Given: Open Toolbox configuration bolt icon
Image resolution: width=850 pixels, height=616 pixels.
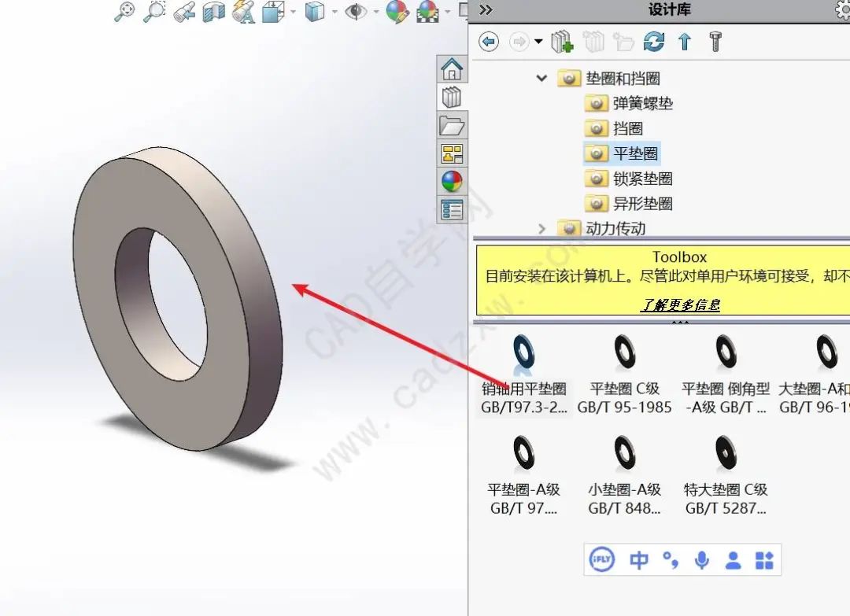Looking at the screenshot, I should (715, 42).
